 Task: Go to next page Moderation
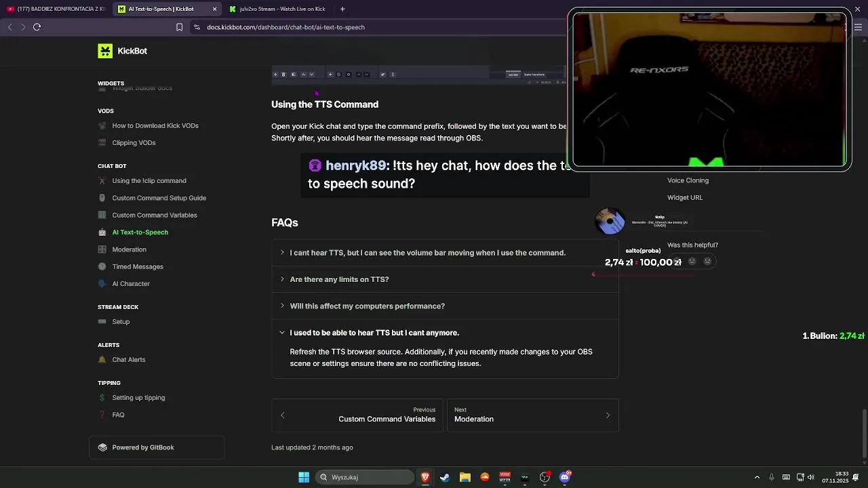[532, 415]
